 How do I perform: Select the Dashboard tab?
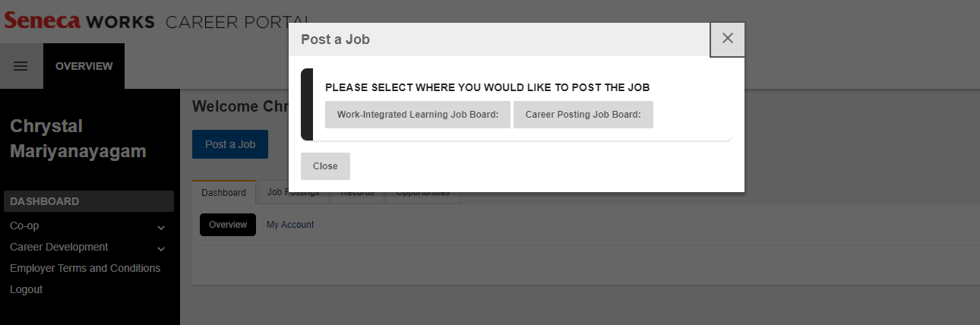coord(223,193)
